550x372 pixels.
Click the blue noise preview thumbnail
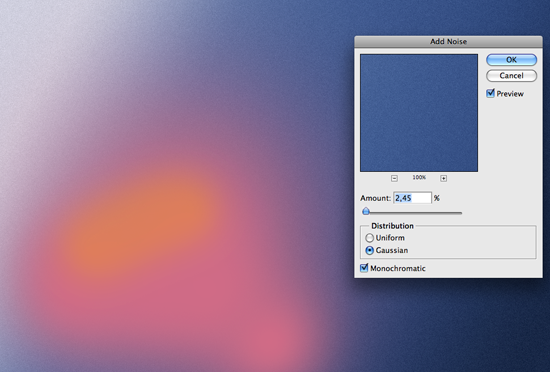419,113
